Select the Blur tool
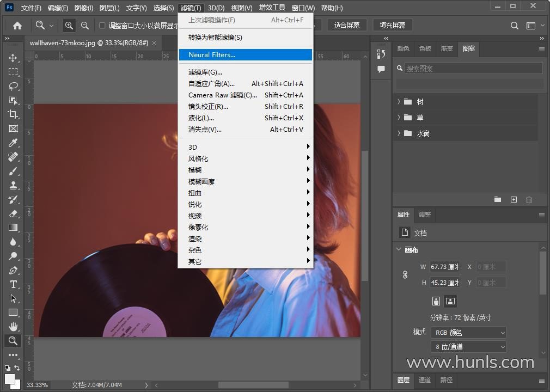The height and width of the screenshot is (392, 550). click(13, 242)
